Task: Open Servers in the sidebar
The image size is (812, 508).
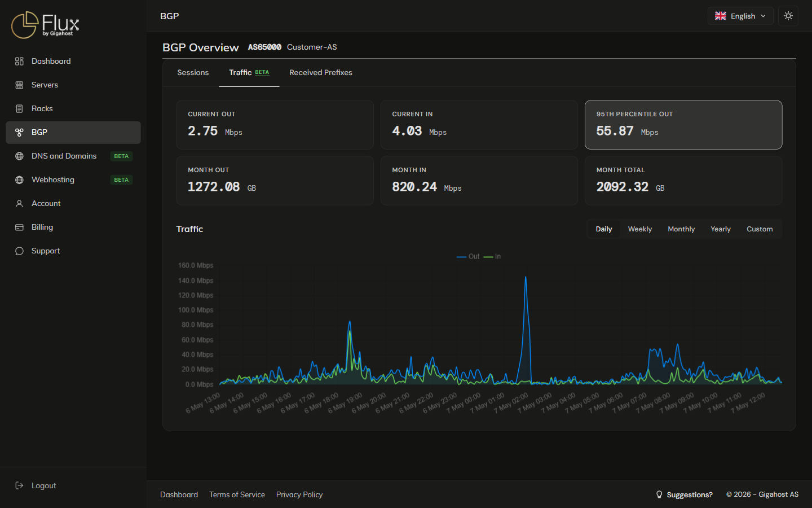Action: coord(73,85)
